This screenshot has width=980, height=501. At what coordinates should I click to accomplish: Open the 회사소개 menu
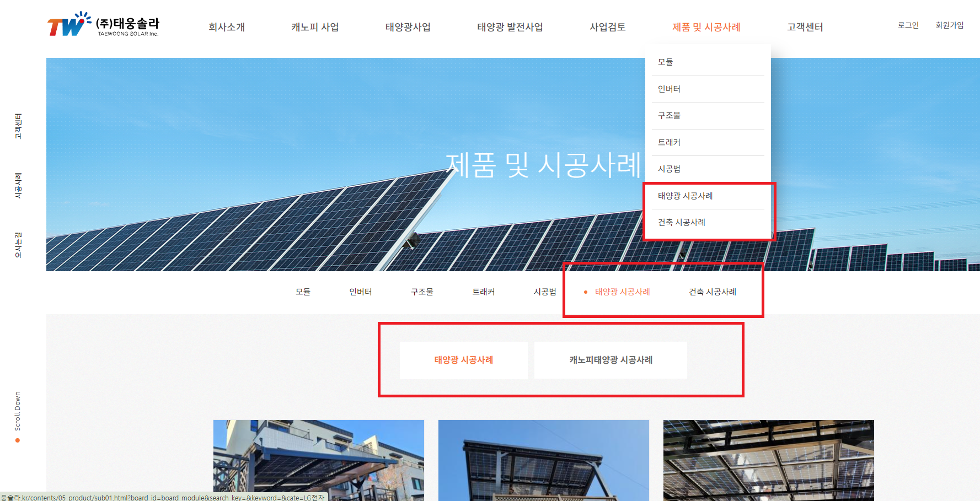point(227,27)
